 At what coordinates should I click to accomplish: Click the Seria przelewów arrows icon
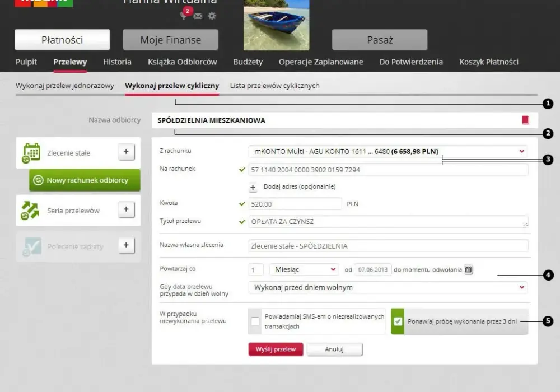30,211
